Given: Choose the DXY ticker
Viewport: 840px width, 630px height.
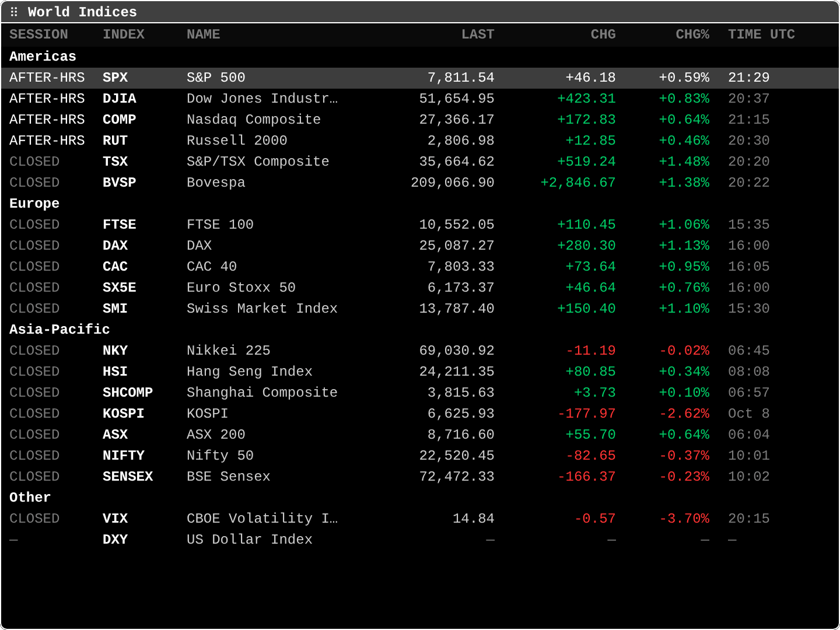Looking at the screenshot, I should coord(115,540).
